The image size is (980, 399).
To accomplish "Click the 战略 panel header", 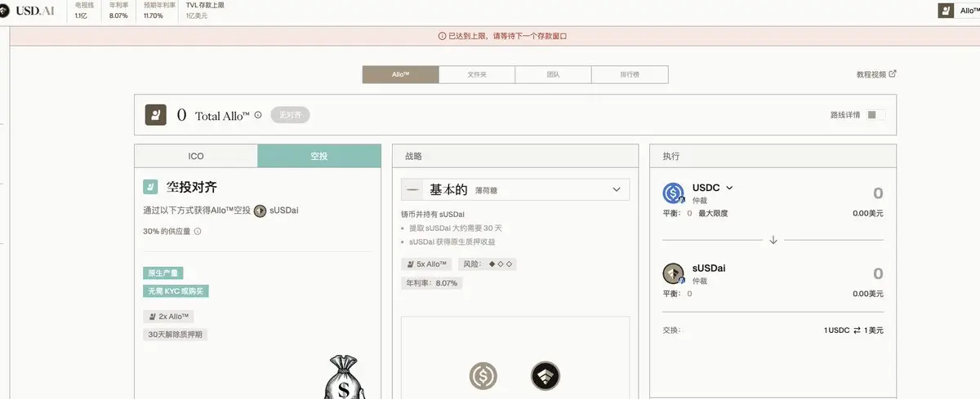I will 515,156.
